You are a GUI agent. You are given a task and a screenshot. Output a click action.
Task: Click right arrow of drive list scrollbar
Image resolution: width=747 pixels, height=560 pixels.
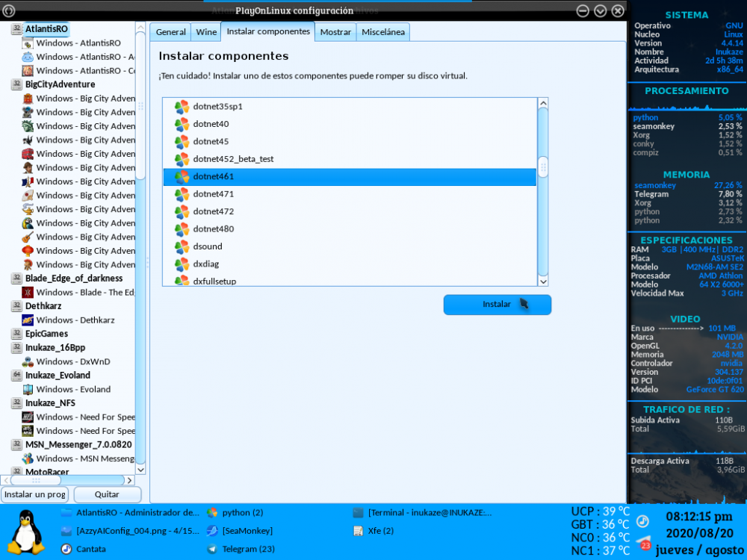129,480
